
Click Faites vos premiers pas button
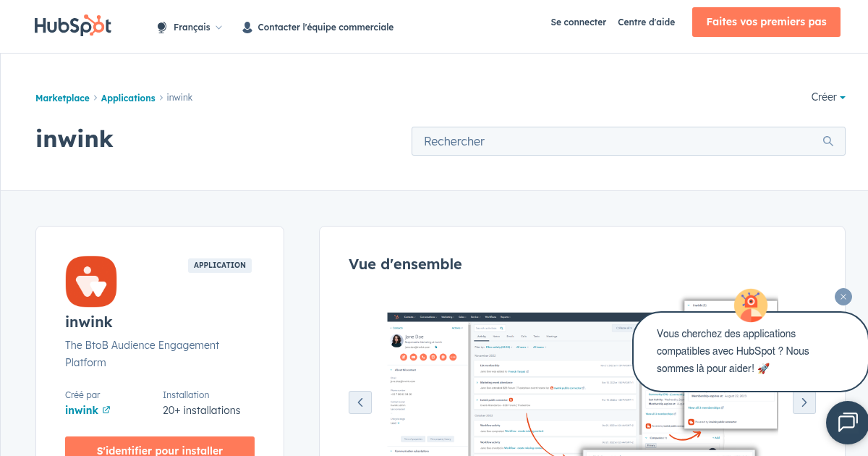tap(766, 22)
